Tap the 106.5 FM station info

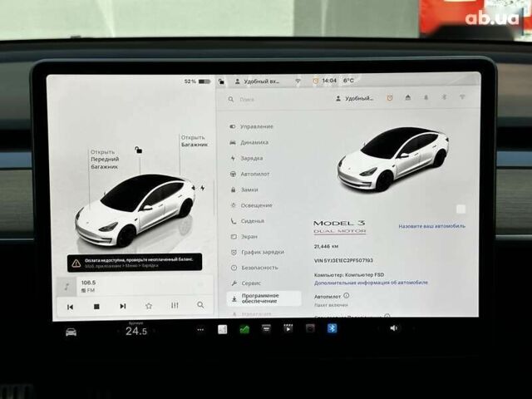[89, 286]
